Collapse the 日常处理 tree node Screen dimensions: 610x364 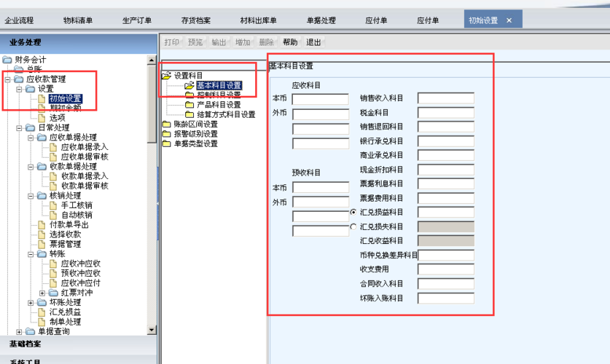tap(19, 128)
